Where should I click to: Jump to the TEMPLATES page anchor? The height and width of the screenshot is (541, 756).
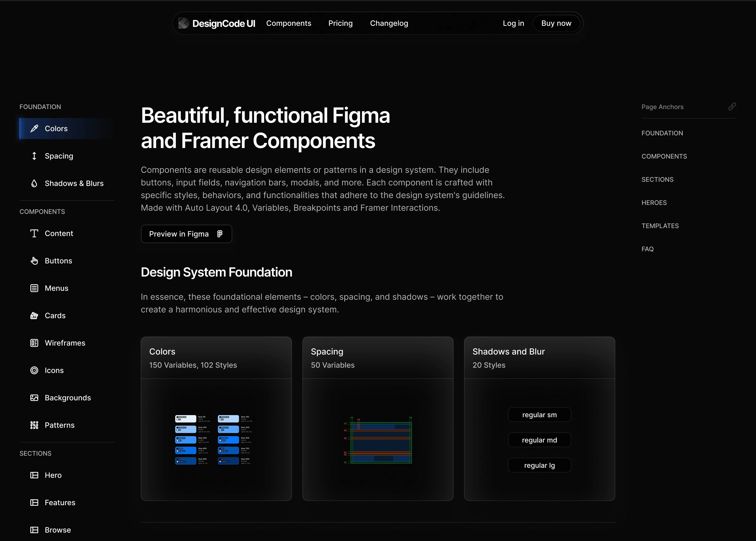660,226
